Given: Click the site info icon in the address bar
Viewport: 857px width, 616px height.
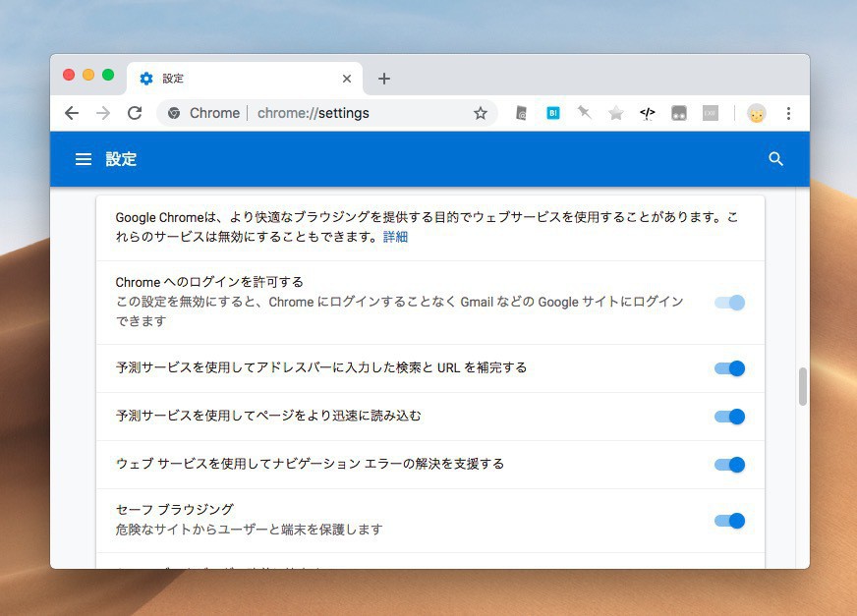Looking at the screenshot, I should tap(174, 113).
